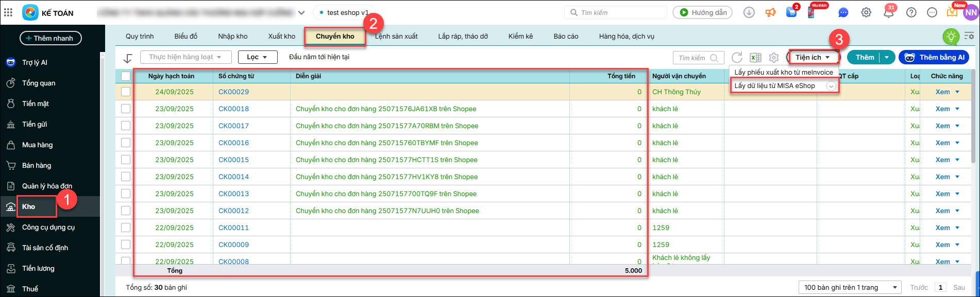
Task: Select Lấy dữ liệu từ MISA eShop
Action: [x=774, y=86]
